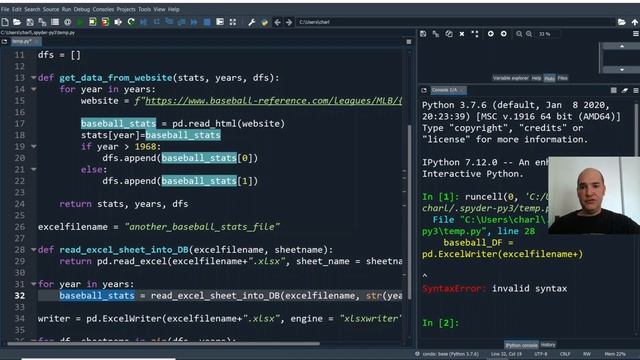Open the Search menu
Image resolution: width=640 pixels, height=360 pixels.
click(x=32, y=9)
